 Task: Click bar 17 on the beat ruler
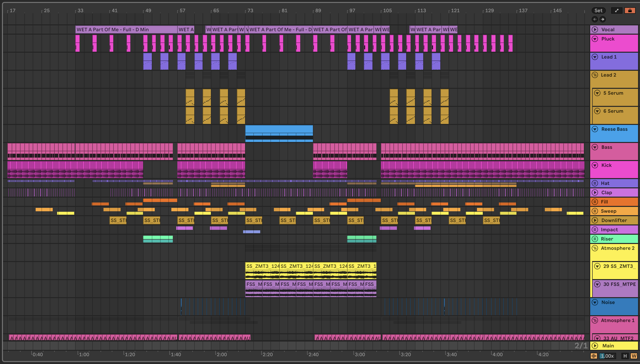pyautogui.click(x=12, y=10)
